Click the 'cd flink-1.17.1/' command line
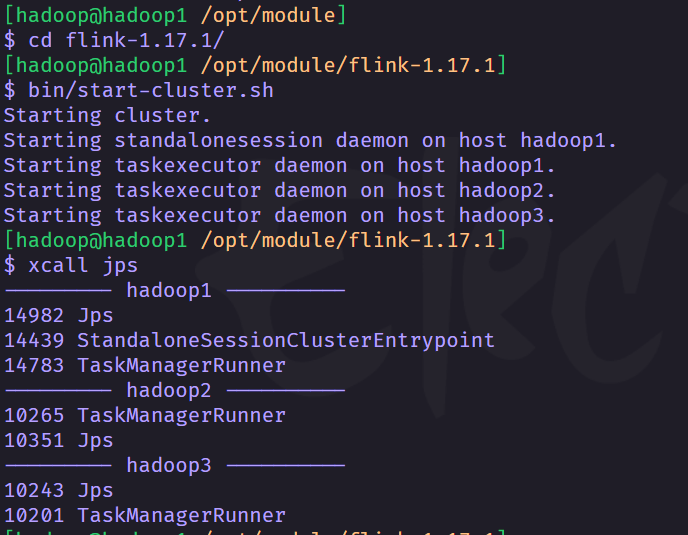 tap(114, 40)
